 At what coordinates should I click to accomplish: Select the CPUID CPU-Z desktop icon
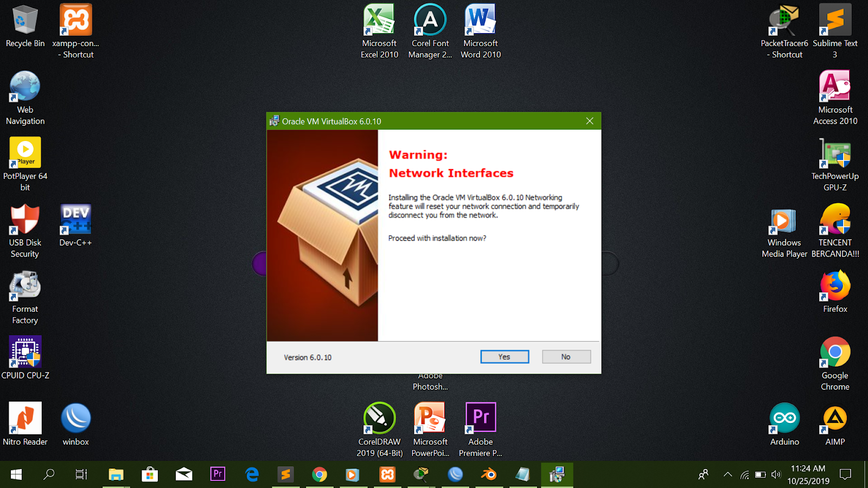25,358
